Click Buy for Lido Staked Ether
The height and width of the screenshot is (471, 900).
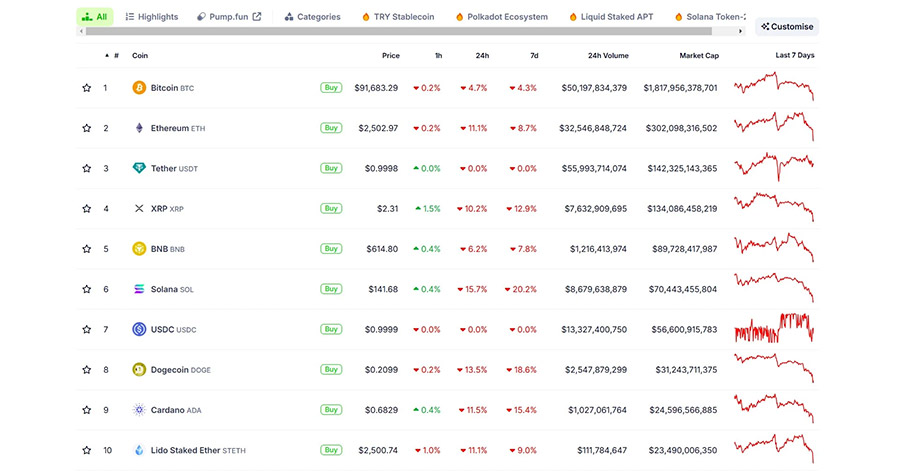click(x=331, y=450)
